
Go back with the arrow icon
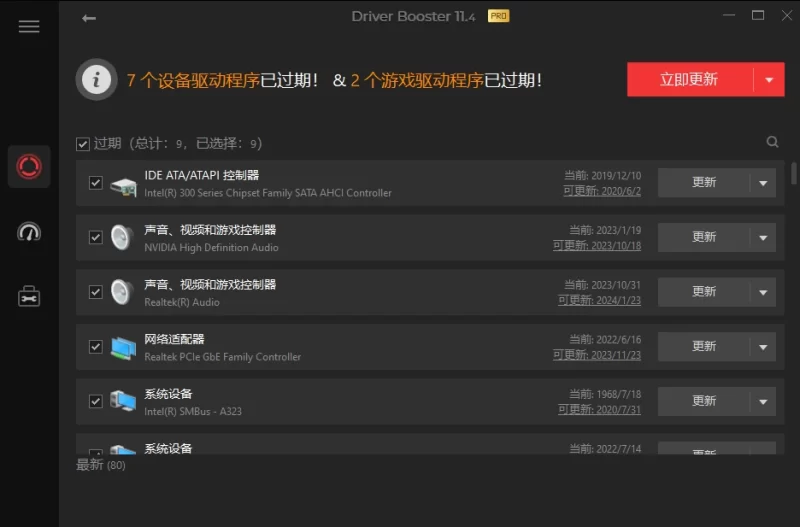click(89, 18)
